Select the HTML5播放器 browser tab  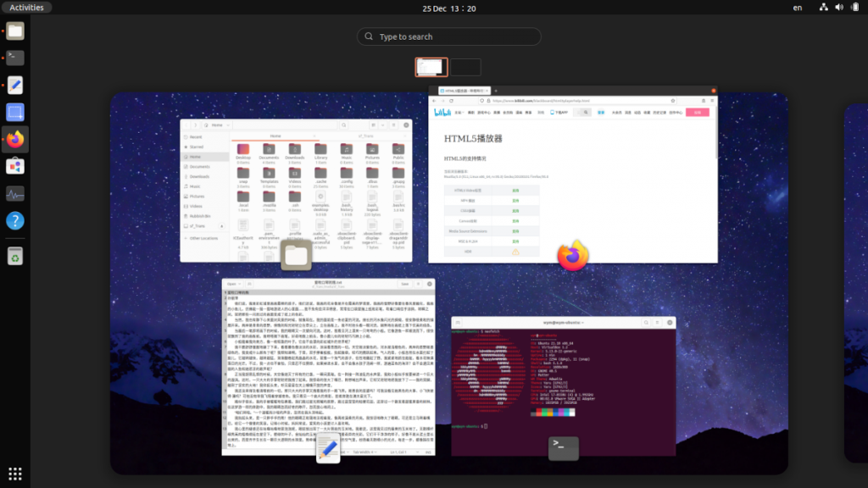[463, 91]
